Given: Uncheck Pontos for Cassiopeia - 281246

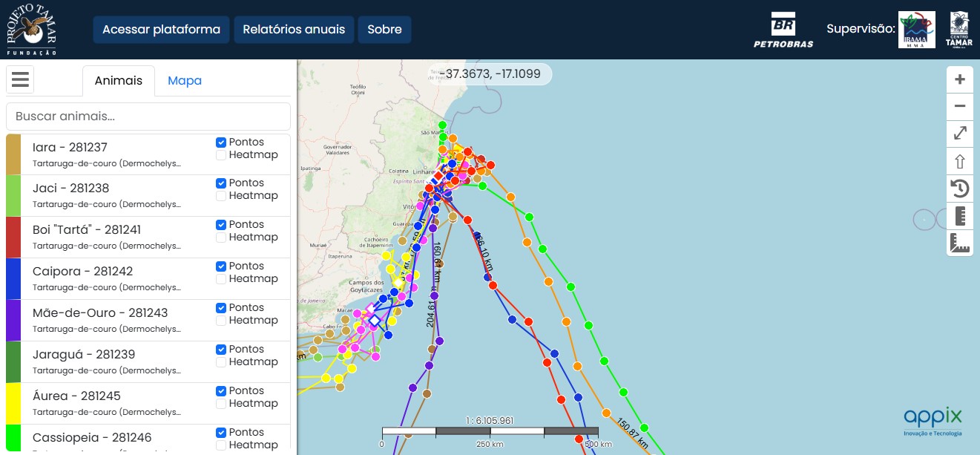Looking at the screenshot, I should pyautogui.click(x=220, y=432).
